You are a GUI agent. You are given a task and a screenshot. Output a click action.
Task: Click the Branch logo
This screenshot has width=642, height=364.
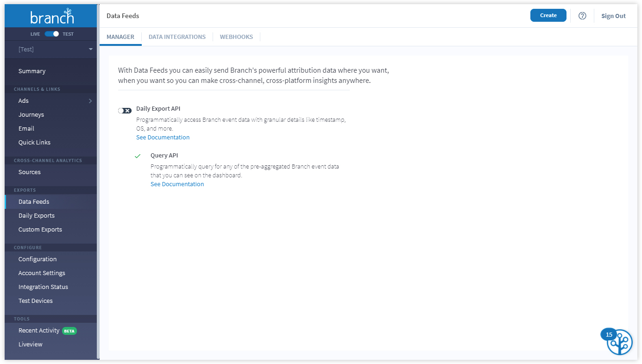point(52,17)
